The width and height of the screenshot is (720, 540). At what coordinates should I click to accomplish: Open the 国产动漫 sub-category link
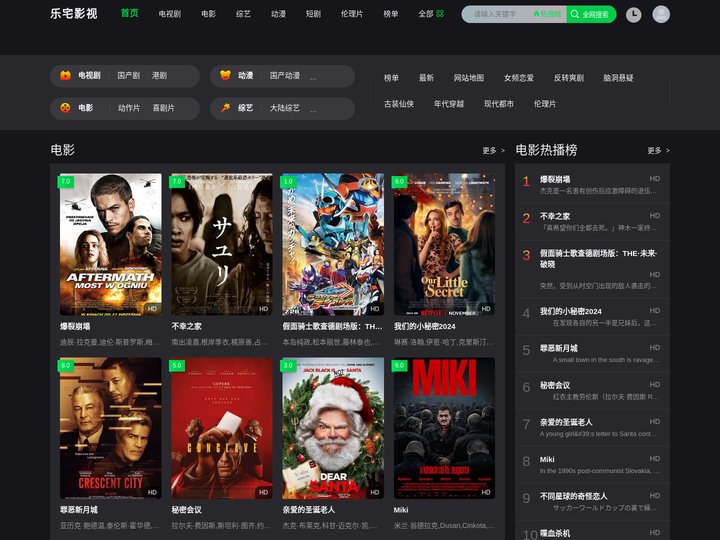coord(285,75)
